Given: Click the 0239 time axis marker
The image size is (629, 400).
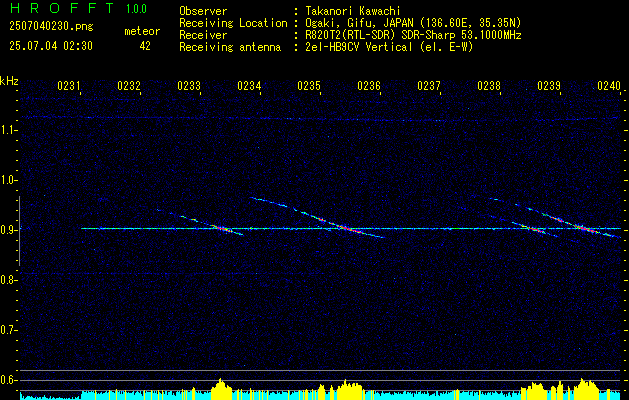Looking at the screenshot, I should 549,86.
